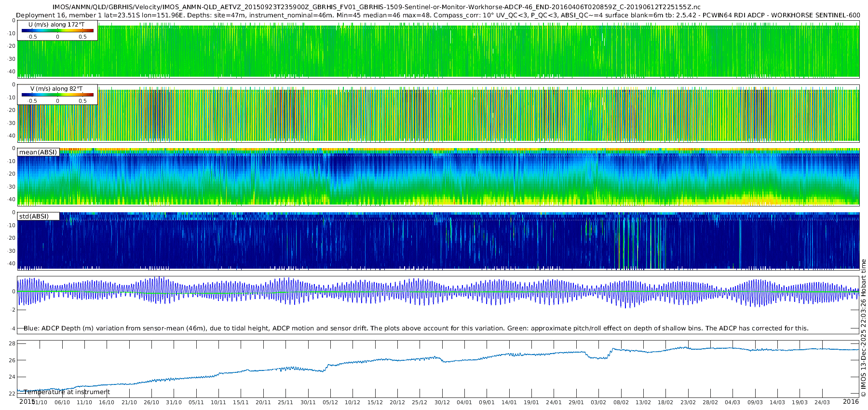Image resolution: width=868 pixels, height=410 pixels.
Task: Click the 31/10 date tick
Action: [174, 402]
